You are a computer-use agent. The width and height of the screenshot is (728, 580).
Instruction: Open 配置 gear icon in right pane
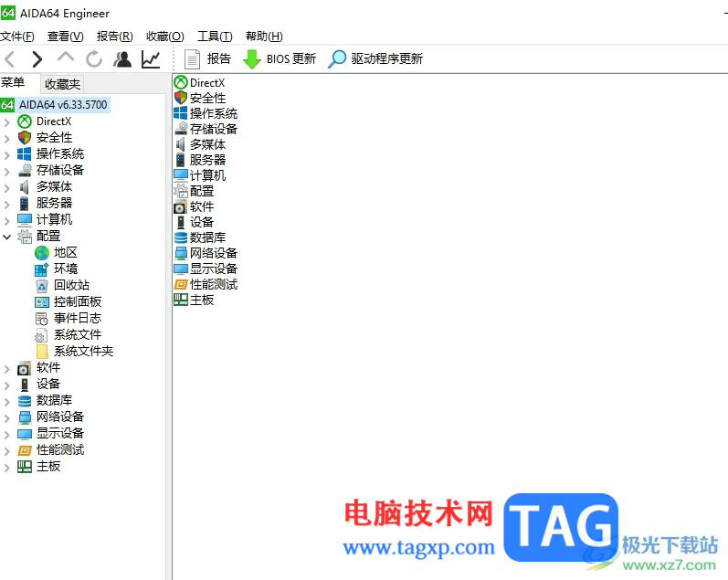[x=181, y=191]
